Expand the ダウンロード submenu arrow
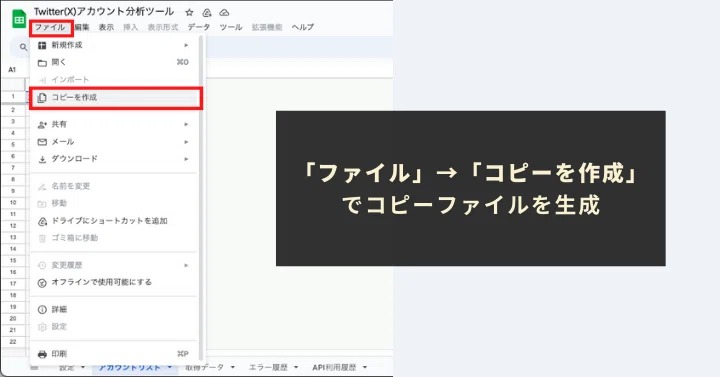This screenshot has width=720, height=377. 186,159
